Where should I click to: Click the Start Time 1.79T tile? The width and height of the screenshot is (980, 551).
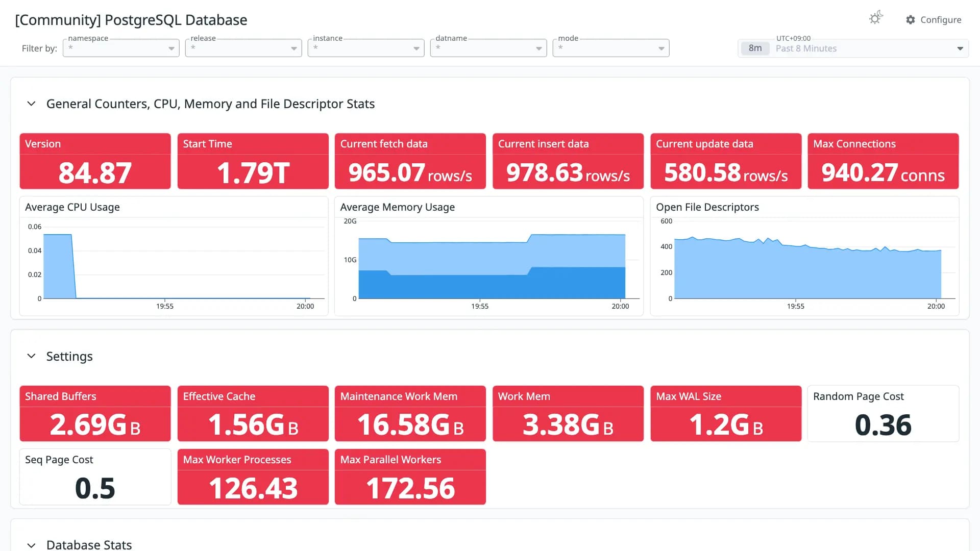(253, 161)
